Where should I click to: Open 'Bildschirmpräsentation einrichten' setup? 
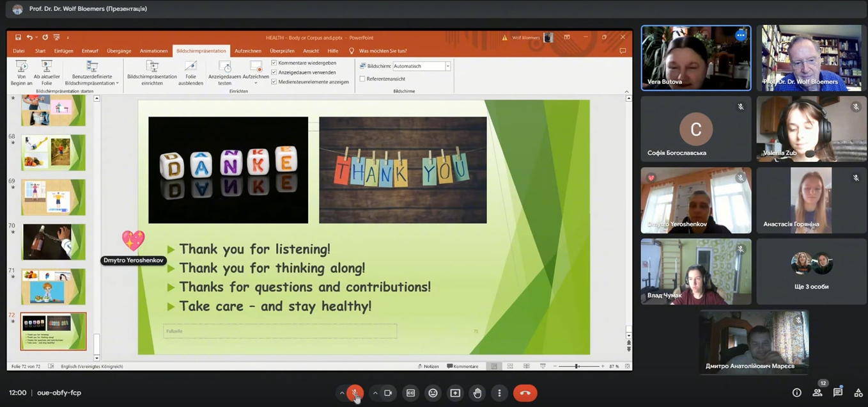pos(152,73)
